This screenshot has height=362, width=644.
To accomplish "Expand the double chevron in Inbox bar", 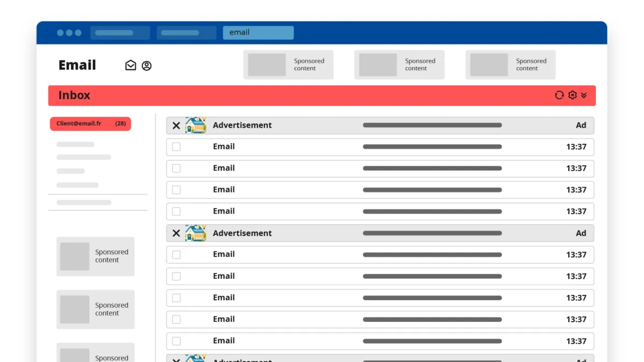I will [584, 95].
